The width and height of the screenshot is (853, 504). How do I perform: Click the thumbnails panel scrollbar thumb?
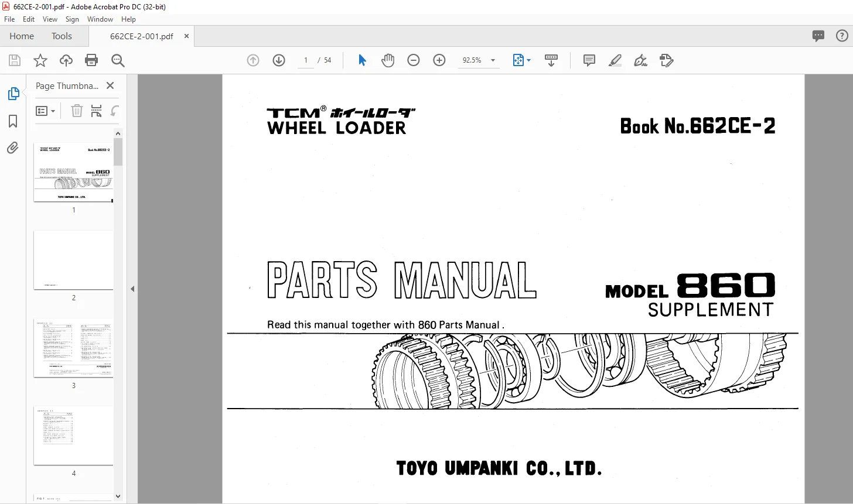[118, 152]
